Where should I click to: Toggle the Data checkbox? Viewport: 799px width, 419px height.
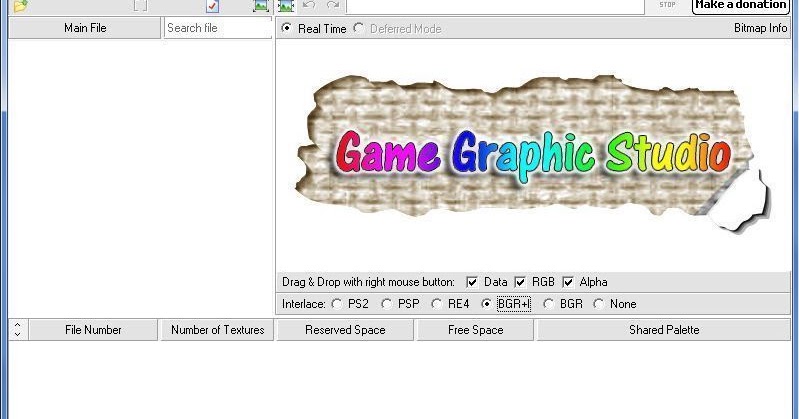[x=472, y=282]
